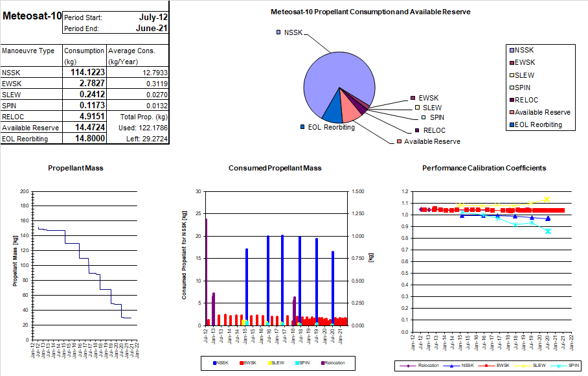Click the EWSK color swatch in pie legend

click(512, 63)
